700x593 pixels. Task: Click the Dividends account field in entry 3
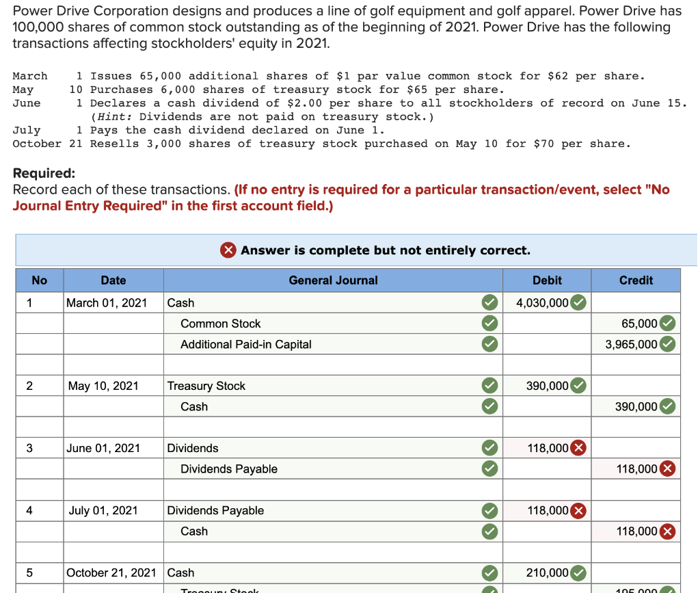(x=333, y=448)
